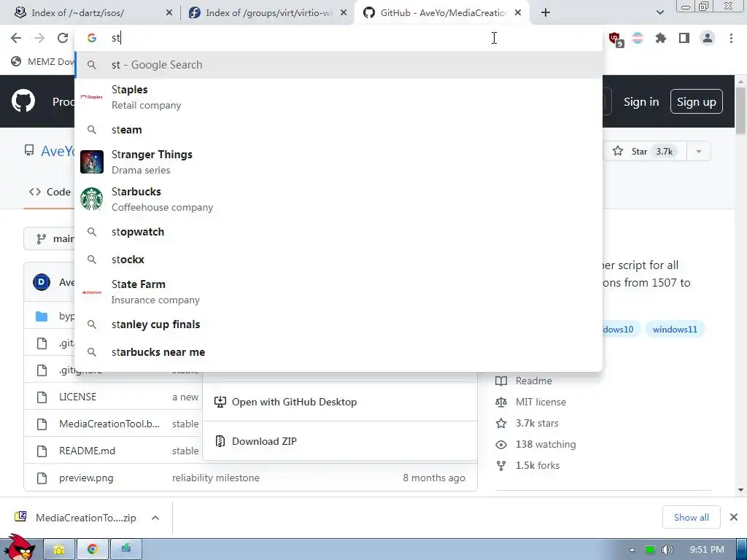The height and width of the screenshot is (560, 747).
Task: Open the main branch dropdown
Action: tap(50, 238)
